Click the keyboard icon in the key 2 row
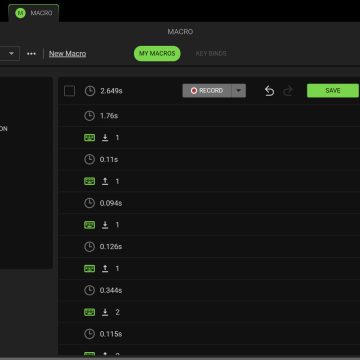The image size is (360, 360). 89,312
